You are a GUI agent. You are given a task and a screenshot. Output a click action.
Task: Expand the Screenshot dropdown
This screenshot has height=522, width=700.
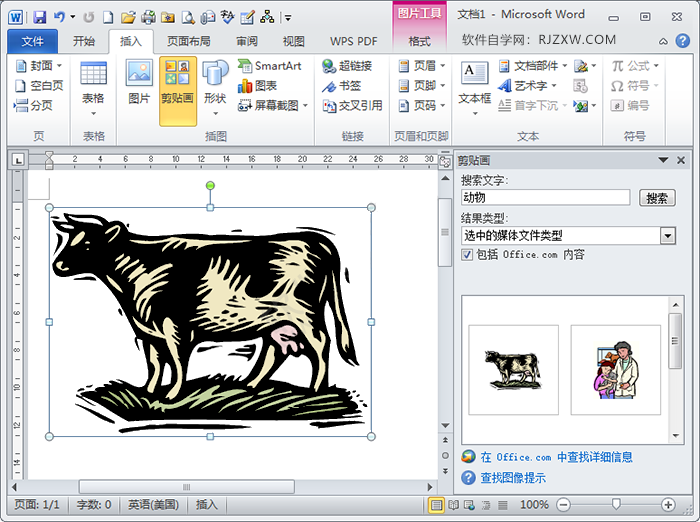click(x=305, y=106)
